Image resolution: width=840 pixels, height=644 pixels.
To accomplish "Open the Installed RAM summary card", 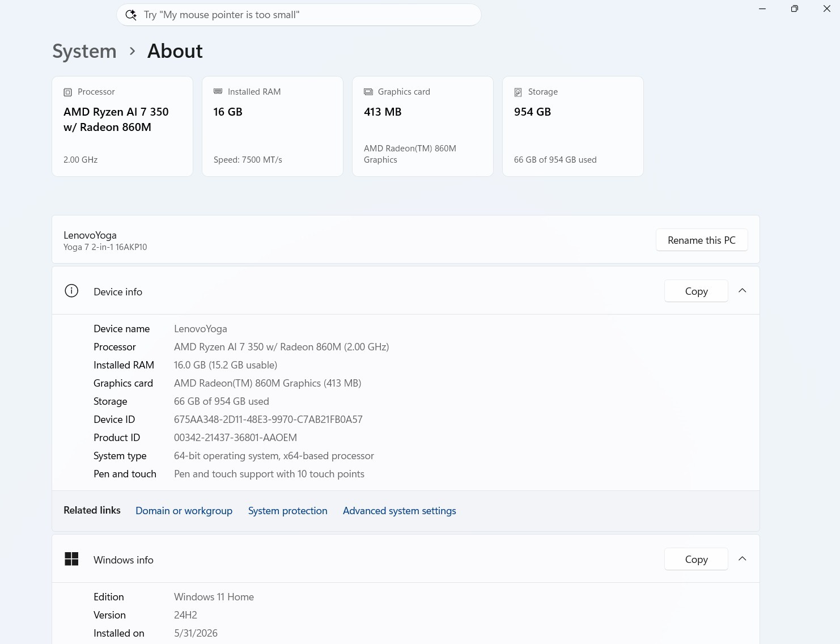I will [x=273, y=126].
